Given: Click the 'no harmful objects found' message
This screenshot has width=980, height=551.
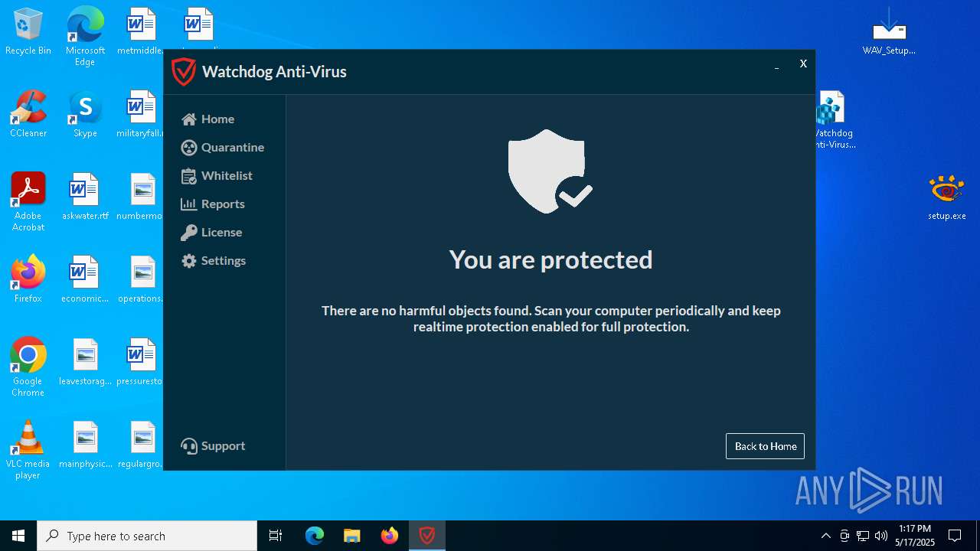Looking at the screenshot, I should (x=551, y=319).
